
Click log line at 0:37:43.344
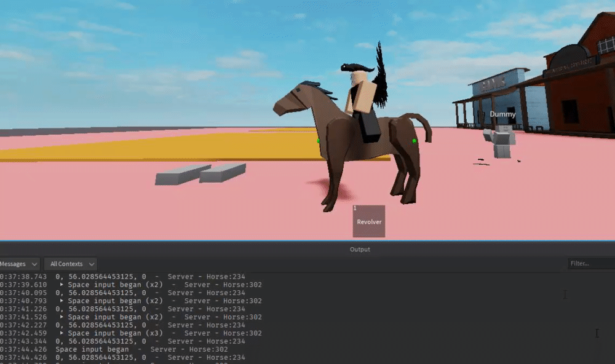(x=122, y=341)
